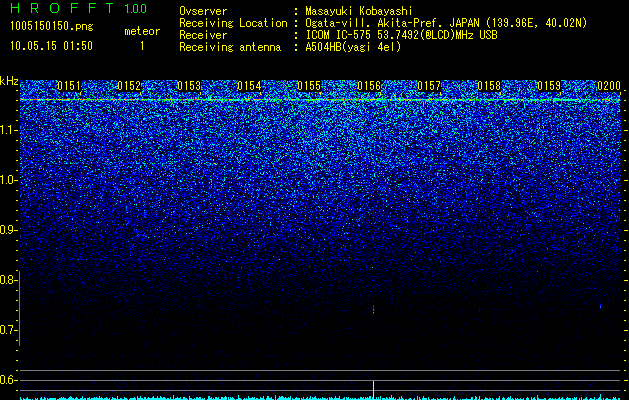
Task: Click the Receiving antenna label
Action: click(x=230, y=47)
